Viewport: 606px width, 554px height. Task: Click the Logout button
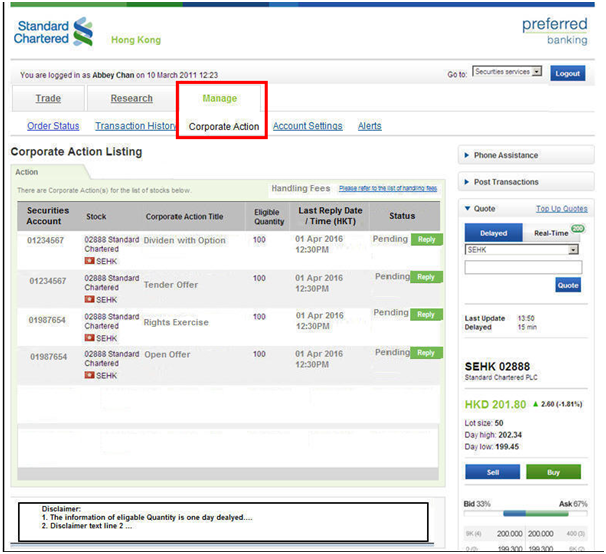(567, 73)
